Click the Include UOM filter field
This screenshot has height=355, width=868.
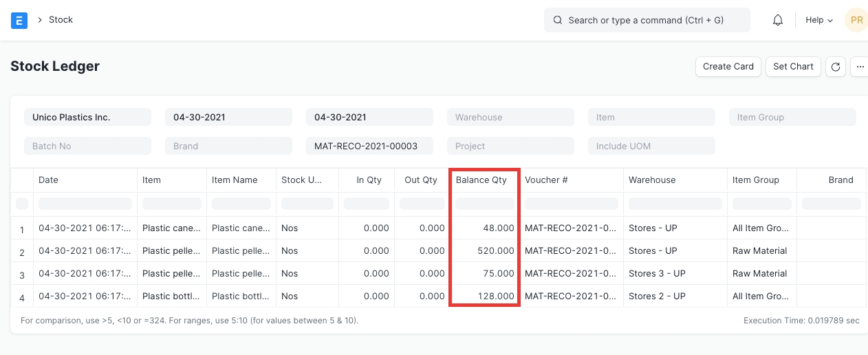point(651,146)
